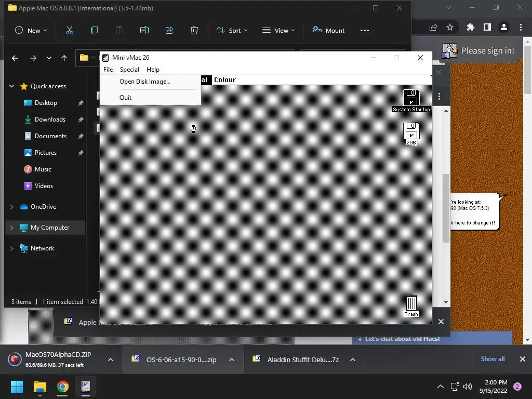The width and height of the screenshot is (532, 399).
Task: Collapse the Quick access tree section
Action: pos(11,86)
